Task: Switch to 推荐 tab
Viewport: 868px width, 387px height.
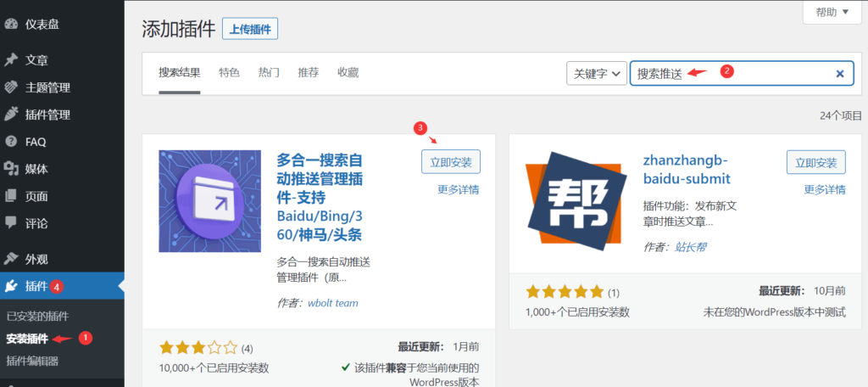Action: tap(309, 73)
